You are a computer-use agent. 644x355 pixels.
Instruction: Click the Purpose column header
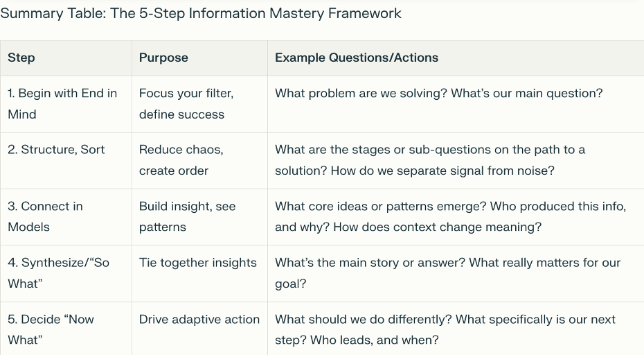coord(163,58)
